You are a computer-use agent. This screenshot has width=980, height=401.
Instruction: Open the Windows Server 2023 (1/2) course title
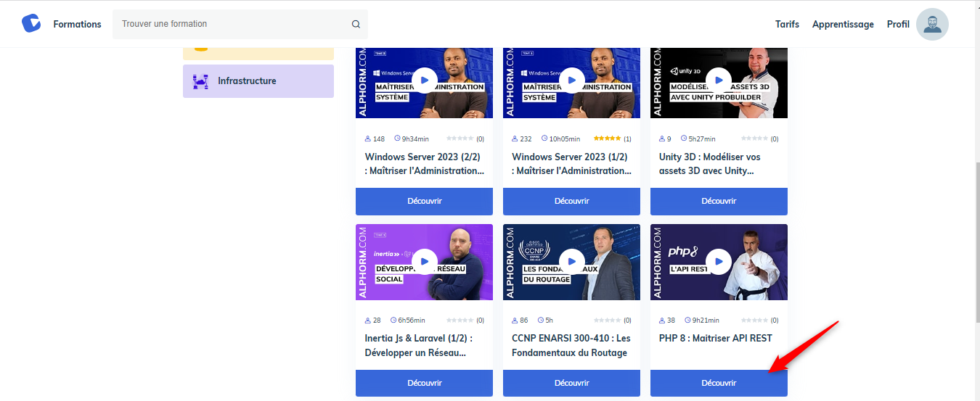(571, 164)
